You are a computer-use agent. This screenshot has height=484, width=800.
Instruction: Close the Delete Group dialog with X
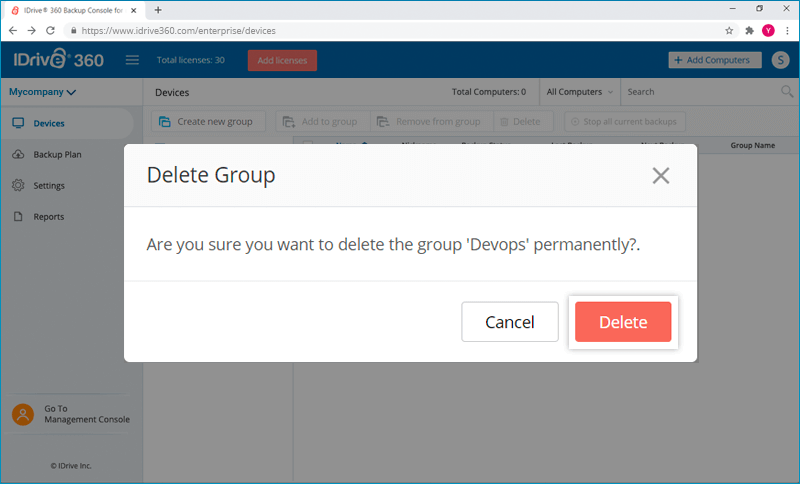661,175
